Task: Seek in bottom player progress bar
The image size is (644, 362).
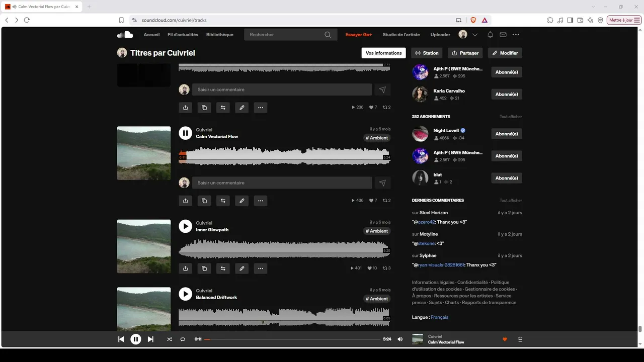Action: tap(292, 339)
